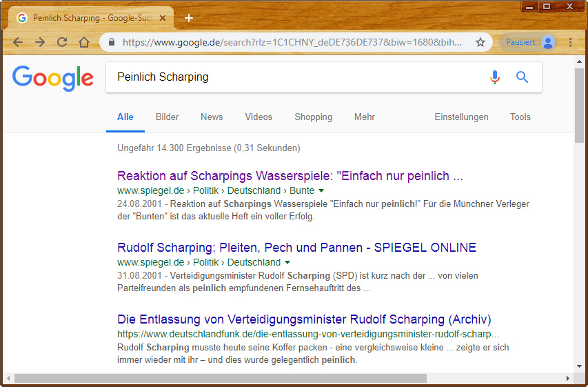Screen dimensions: 588x387
Task: Click the browser back arrow
Action: tap(18, 42)
